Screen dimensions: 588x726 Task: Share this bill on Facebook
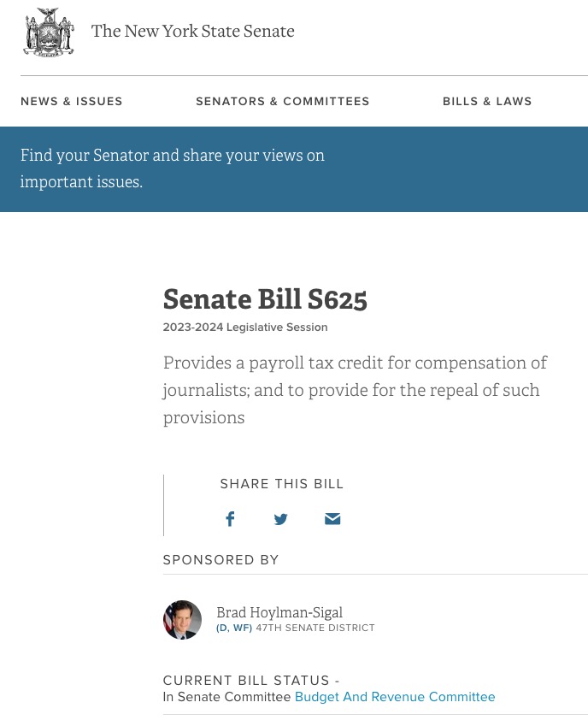(230, 519)
